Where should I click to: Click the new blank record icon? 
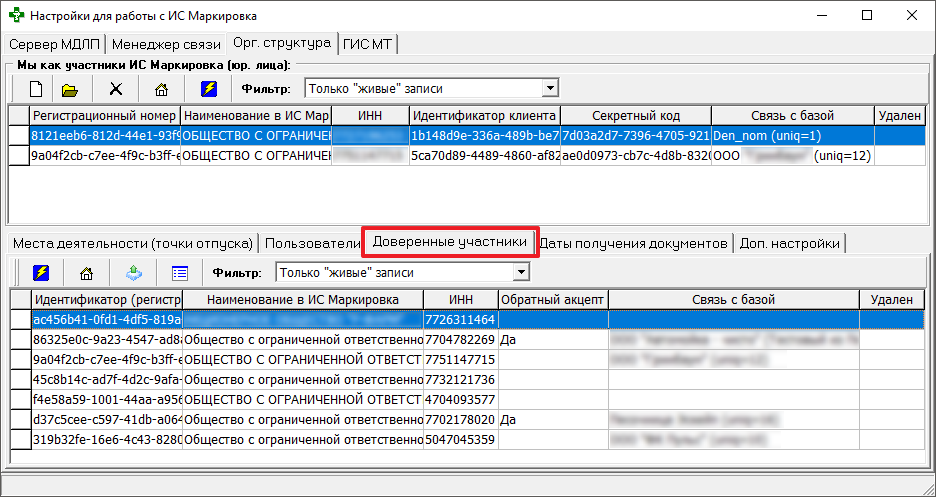(34, 89)
